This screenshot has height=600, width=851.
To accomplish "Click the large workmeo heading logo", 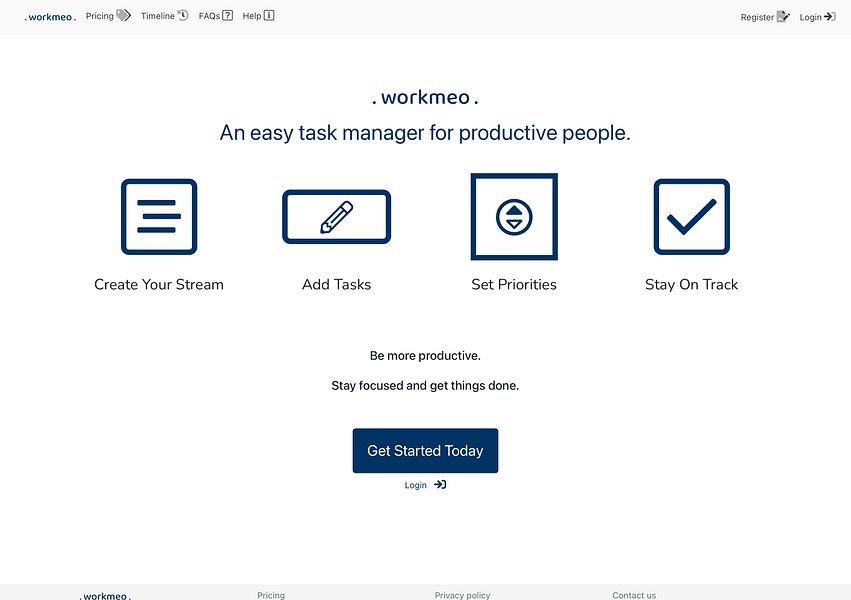I will 425,97.
